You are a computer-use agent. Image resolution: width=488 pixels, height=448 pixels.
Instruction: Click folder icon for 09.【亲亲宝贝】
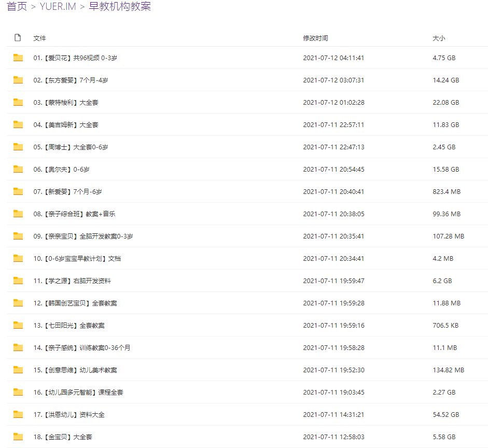pos(18,236)
